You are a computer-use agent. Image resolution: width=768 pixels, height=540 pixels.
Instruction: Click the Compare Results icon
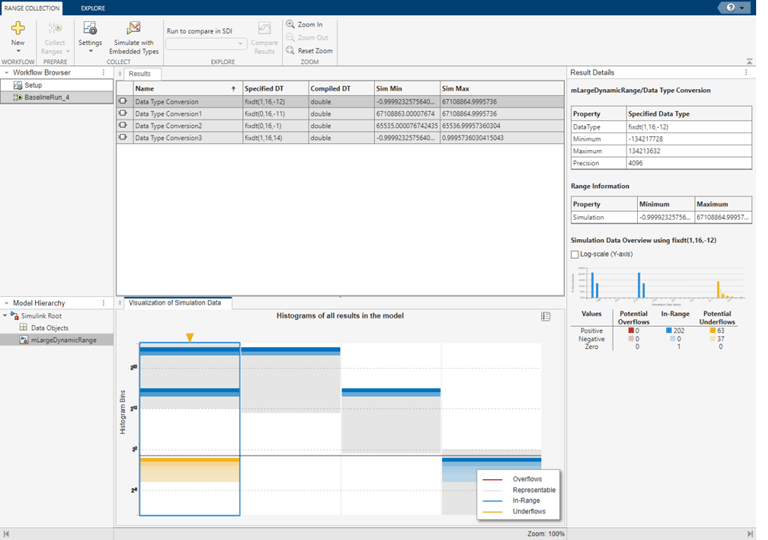click(264, 28)
